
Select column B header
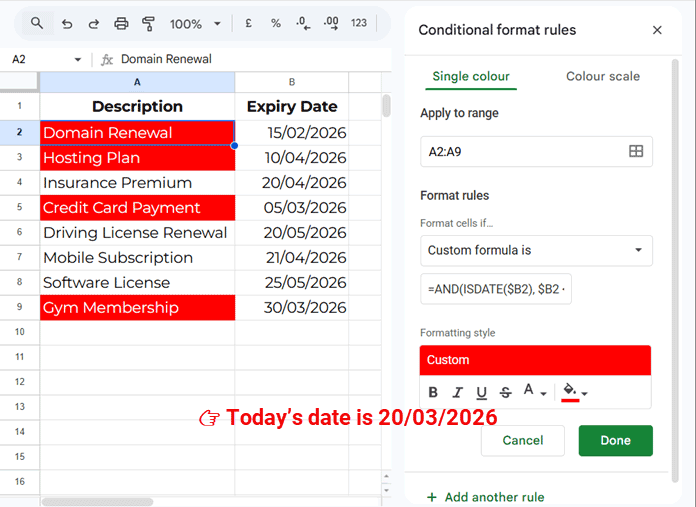[292, 82]
